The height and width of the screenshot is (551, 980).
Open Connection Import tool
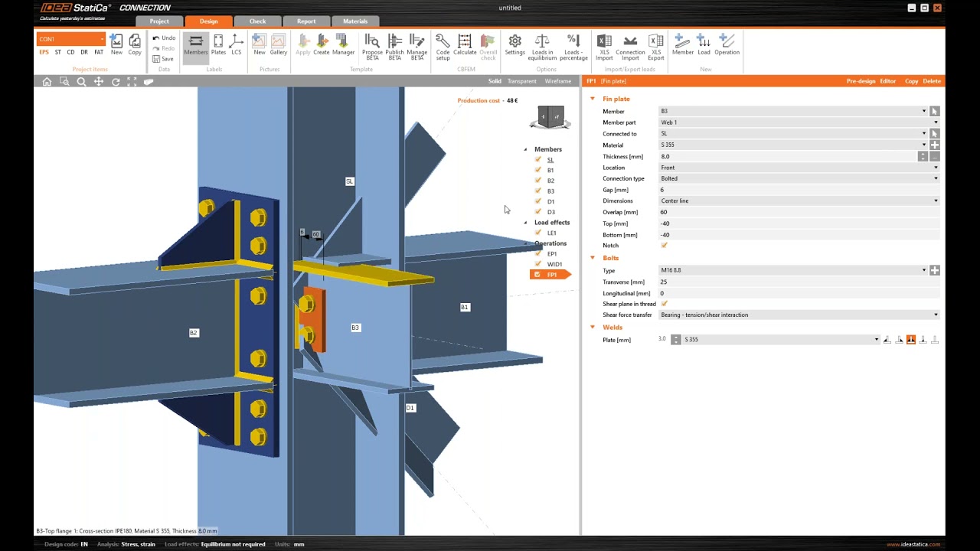coord(630,45)
